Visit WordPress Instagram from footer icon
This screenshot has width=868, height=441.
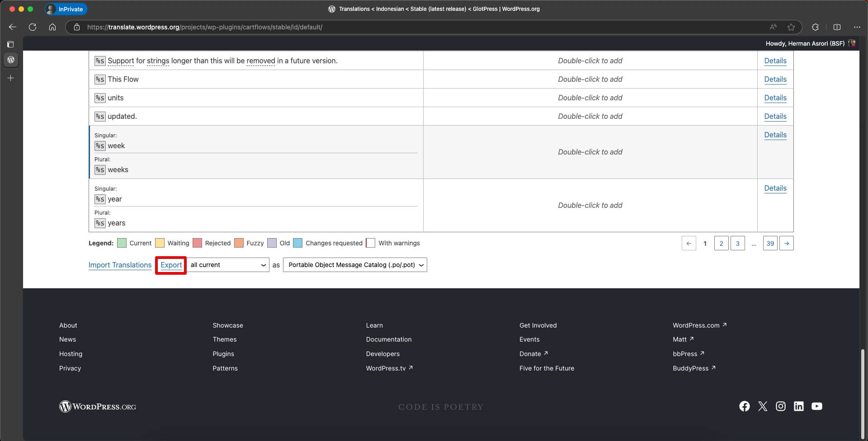pyautogui.click(x=781, y=406)
